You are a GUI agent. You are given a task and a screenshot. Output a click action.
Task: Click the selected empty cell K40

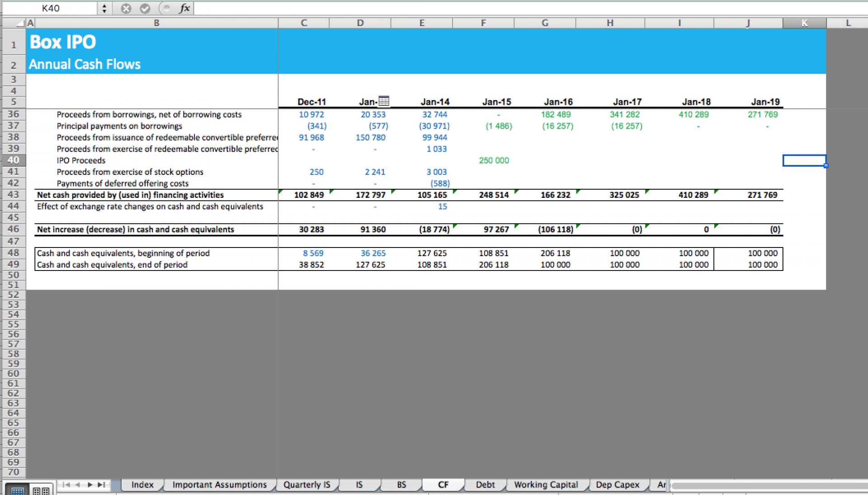pos(805,160)
